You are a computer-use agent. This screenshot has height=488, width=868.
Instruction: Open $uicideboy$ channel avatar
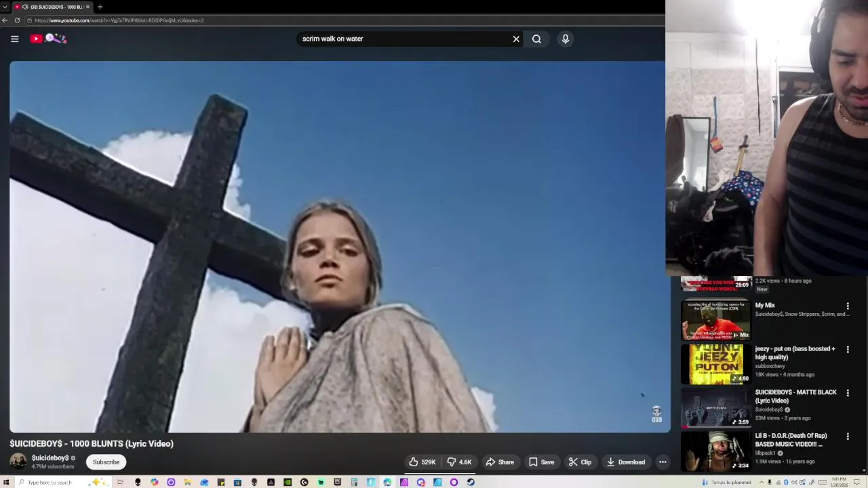(x=18, y=462)
